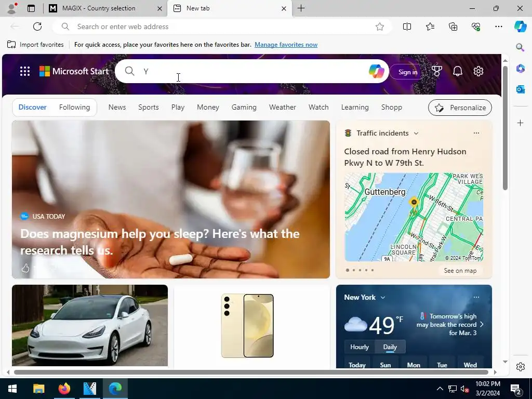Open the tab actions menu icon
Viewport: 532px width, 399px height.
(31, 8)
